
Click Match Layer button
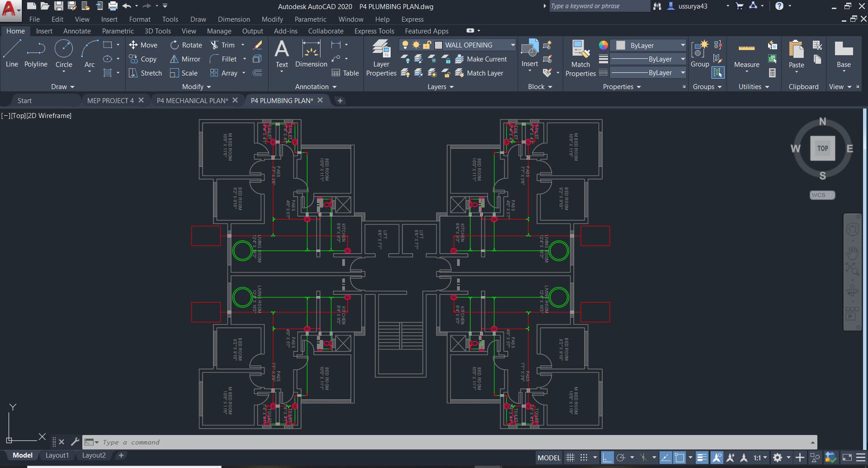point(479,73)
